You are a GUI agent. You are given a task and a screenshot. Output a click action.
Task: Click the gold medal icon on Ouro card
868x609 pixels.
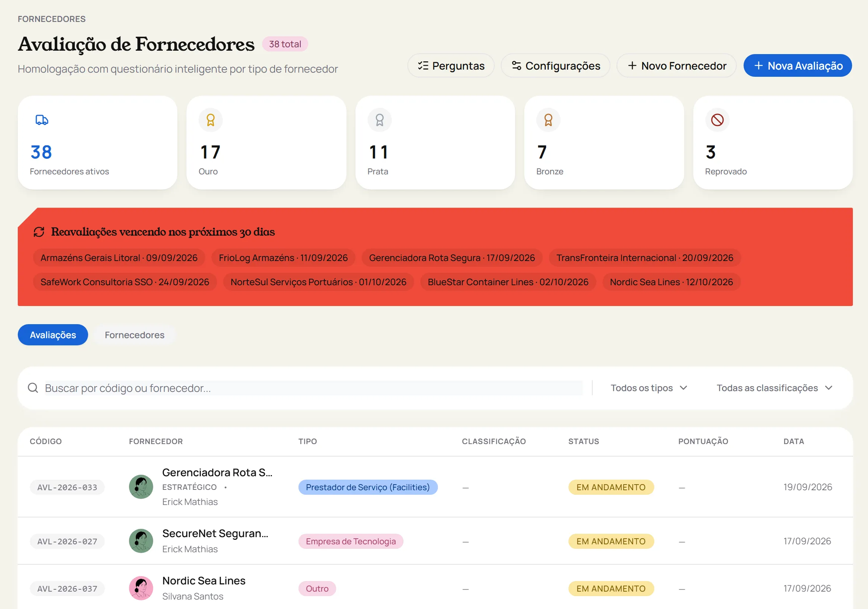pyautogui.click(x=211, y=120)
